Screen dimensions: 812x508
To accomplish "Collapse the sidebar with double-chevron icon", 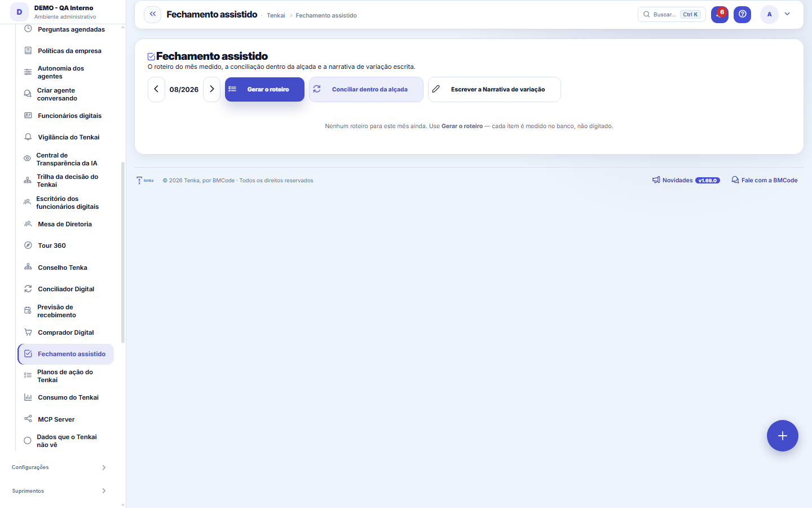I will click(152, 14).
